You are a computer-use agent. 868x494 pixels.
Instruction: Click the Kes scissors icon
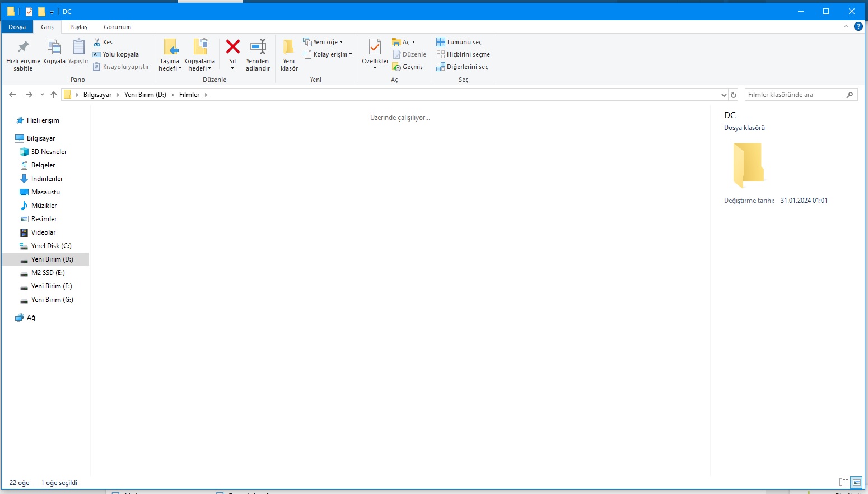click(x=97, y=42)
